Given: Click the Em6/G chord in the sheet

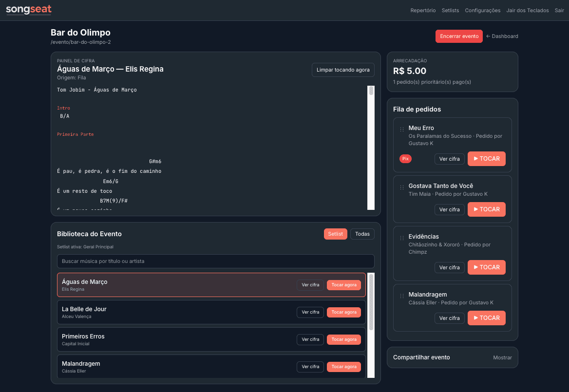Looking at the screenshot, I should 111,181.
